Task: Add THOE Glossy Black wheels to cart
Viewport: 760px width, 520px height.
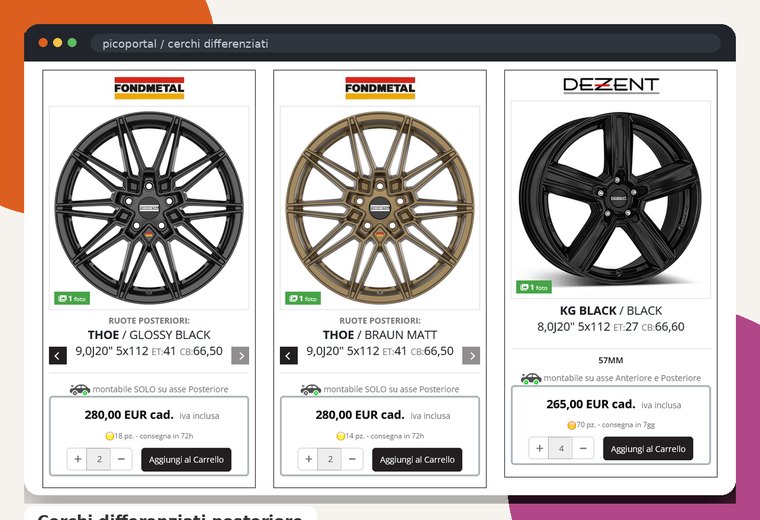Action: [186, 459]
